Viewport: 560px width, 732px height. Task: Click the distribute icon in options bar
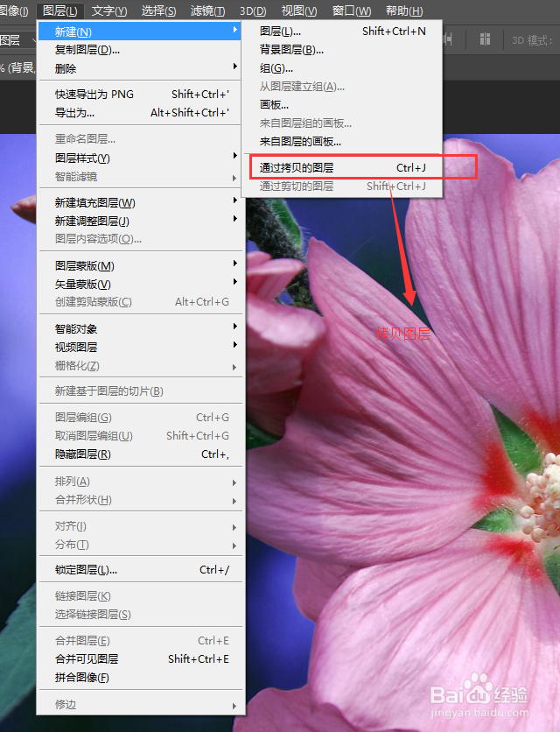(x=485, y=39)
